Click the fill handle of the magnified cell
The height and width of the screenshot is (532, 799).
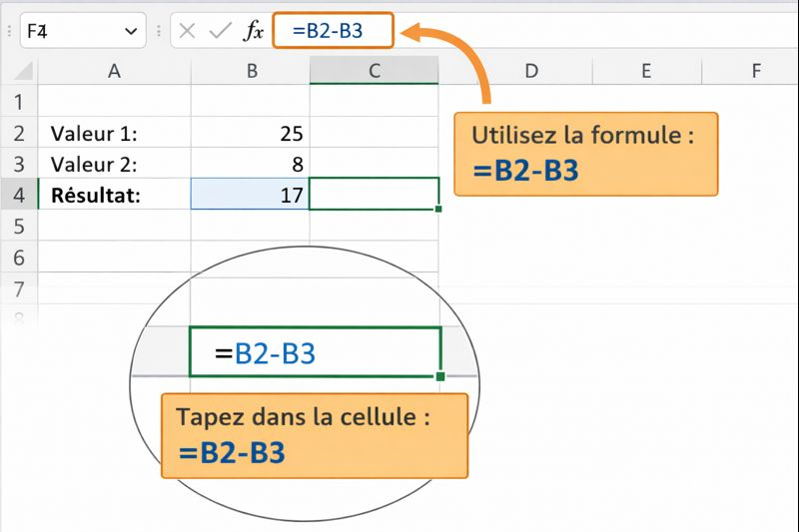pyautogui.click(x=440, y=376)
